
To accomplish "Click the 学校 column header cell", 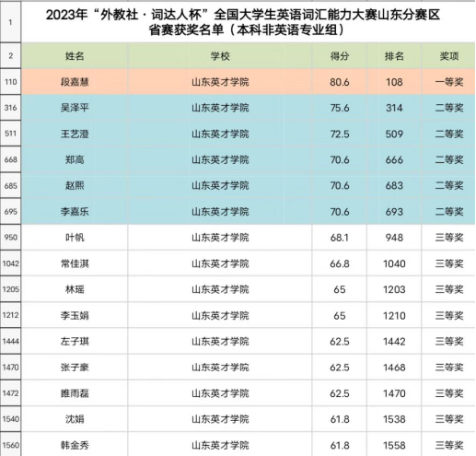I will 220,56.
